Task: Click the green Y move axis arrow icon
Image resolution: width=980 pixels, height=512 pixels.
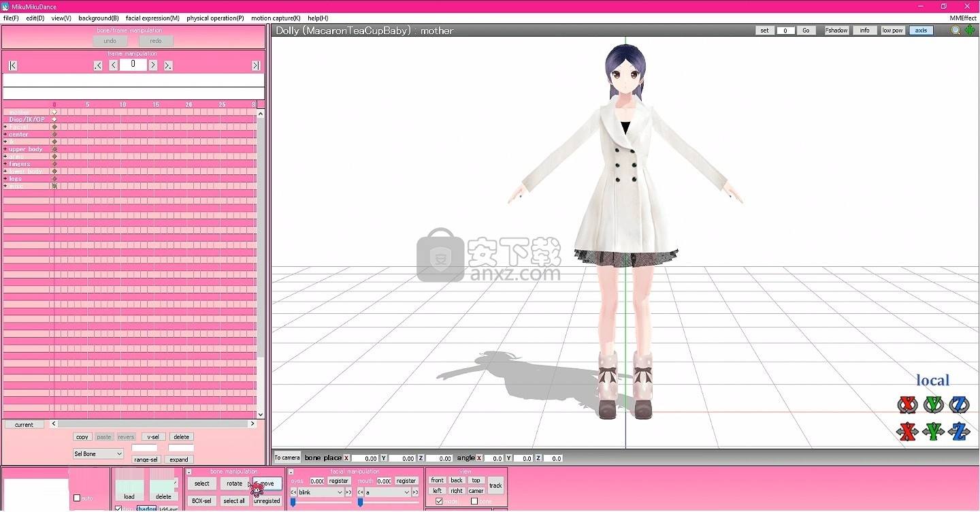Action: [934, 431]
